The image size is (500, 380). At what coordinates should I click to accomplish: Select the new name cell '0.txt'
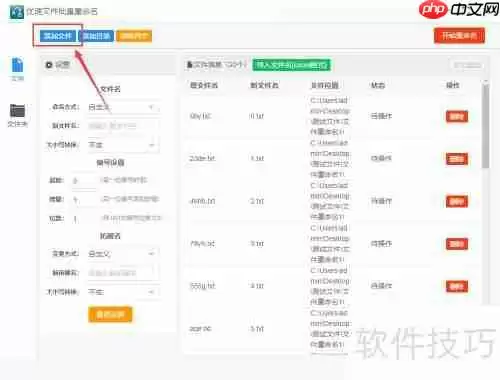click(x=257, y=116)
